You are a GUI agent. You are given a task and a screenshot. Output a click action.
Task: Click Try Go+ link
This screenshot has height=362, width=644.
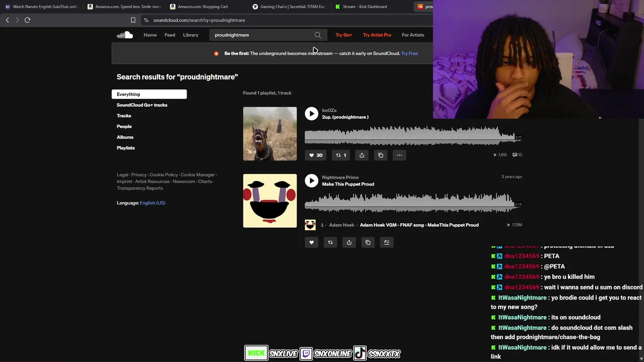click(x=344, y=35)
